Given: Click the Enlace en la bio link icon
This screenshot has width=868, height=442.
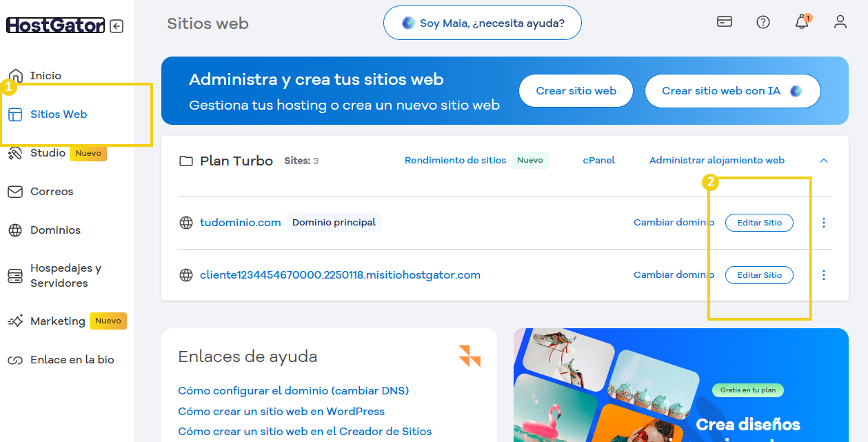Looking at the screenshot, I should [x=15, y=360].
